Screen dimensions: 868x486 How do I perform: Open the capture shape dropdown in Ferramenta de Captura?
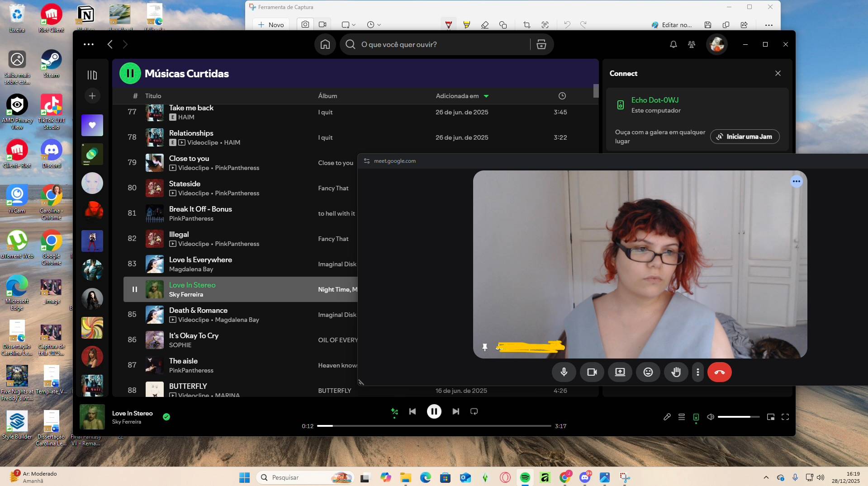pyautogui.click(x=348, y=25)
